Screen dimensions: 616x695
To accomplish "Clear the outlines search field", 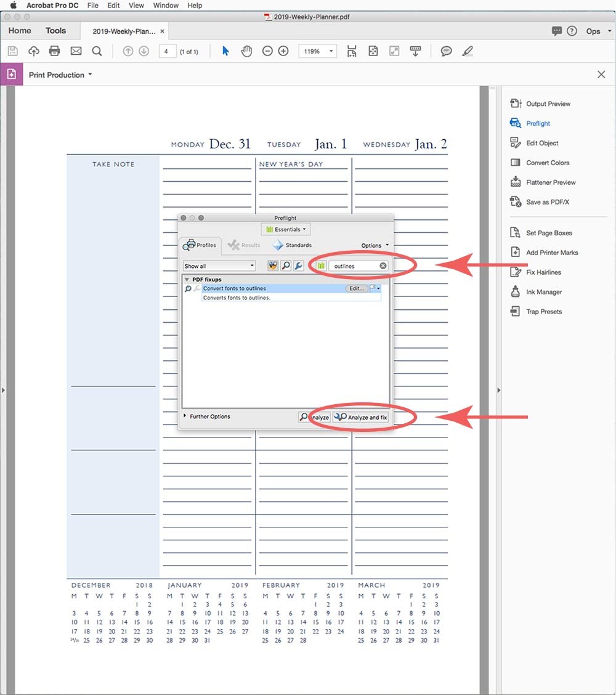I will [x=383, y=266].
